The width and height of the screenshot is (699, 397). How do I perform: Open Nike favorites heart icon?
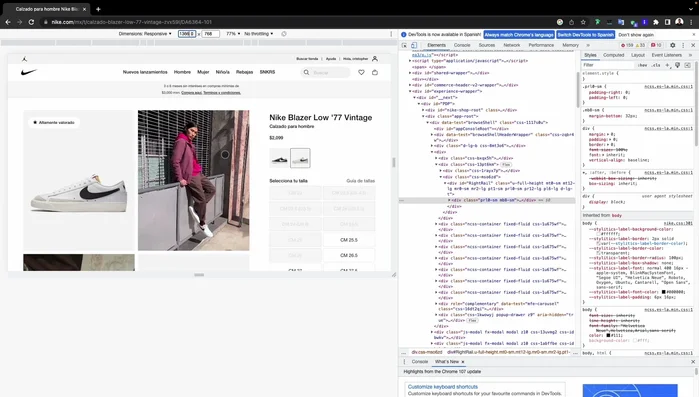pos(361,72)
